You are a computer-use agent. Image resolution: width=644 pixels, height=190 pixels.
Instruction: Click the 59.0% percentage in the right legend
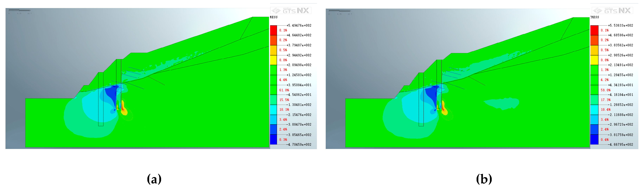coord(605,90)
